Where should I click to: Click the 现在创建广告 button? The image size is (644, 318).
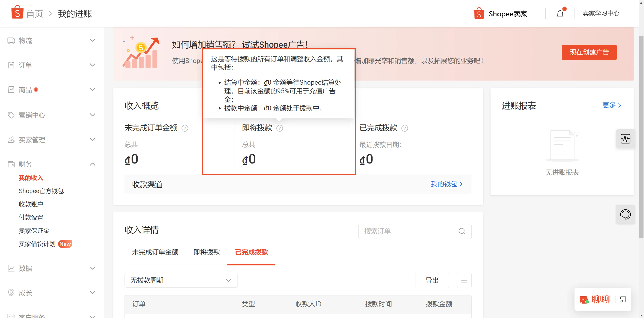tap(589, 52)
